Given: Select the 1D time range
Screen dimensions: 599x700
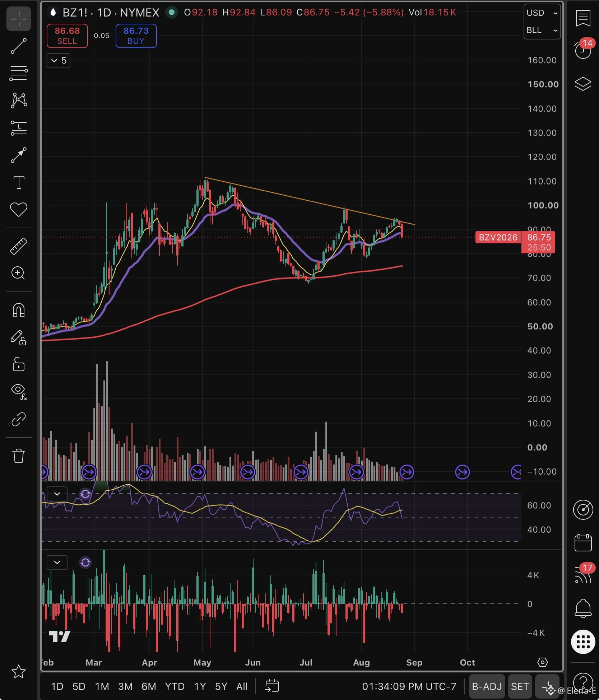Looking at the screenshot, I should coord(57,686).
